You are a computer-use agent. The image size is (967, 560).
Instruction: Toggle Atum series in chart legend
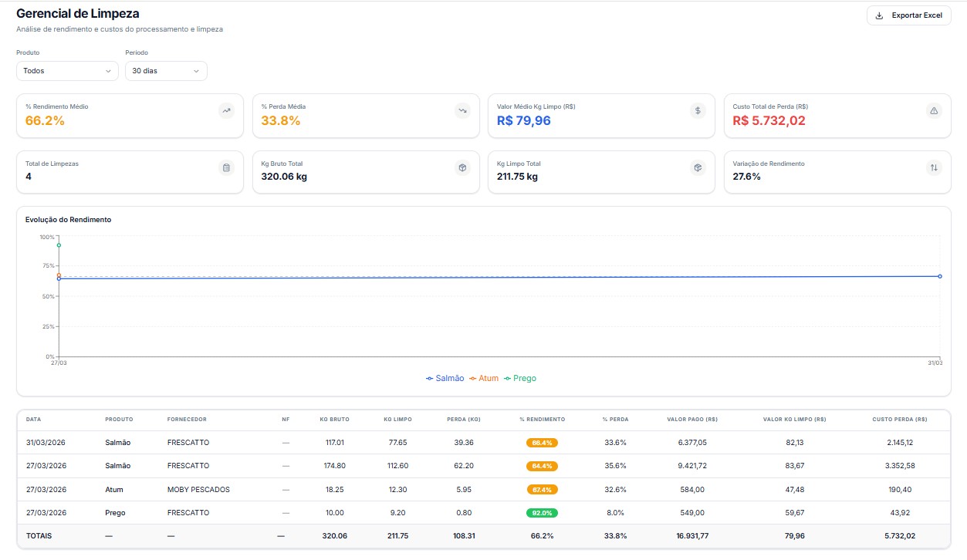(x=484, y=379)
